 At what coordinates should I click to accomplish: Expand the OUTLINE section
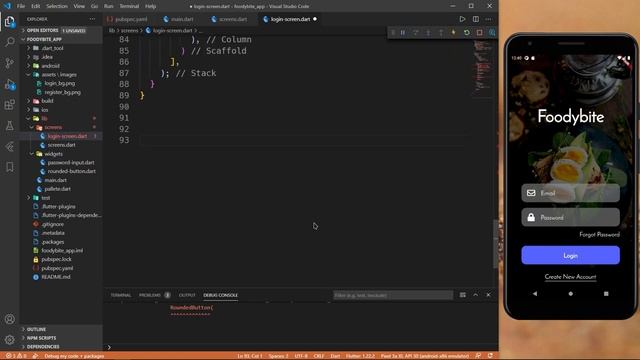pos(61,329)
